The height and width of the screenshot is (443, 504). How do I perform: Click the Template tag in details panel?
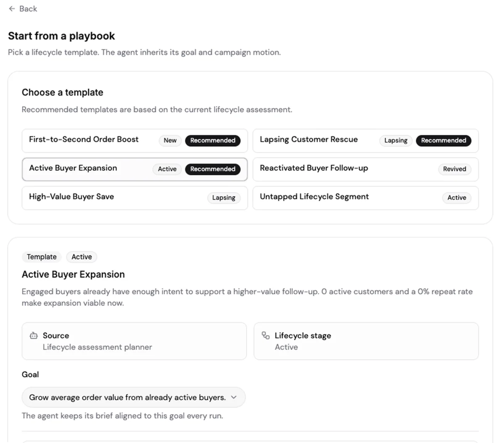tap(42, 257)
